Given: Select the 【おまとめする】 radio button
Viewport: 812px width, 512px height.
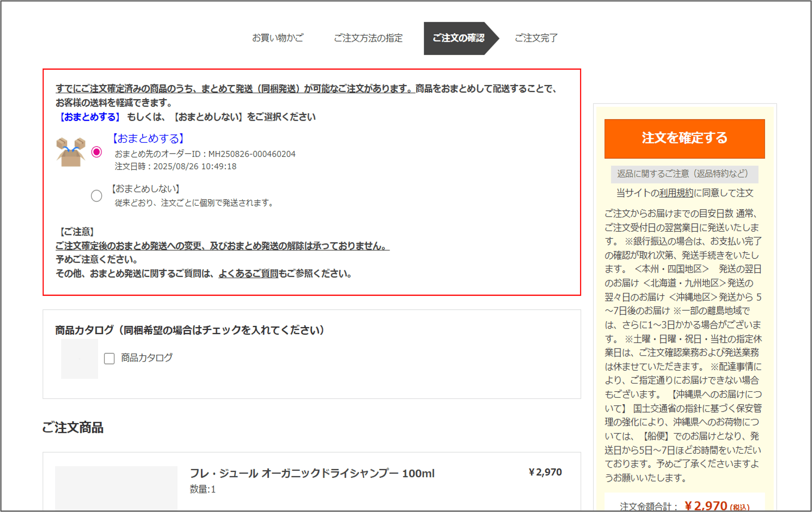Looking at the screenshot, I should (96, 152).
